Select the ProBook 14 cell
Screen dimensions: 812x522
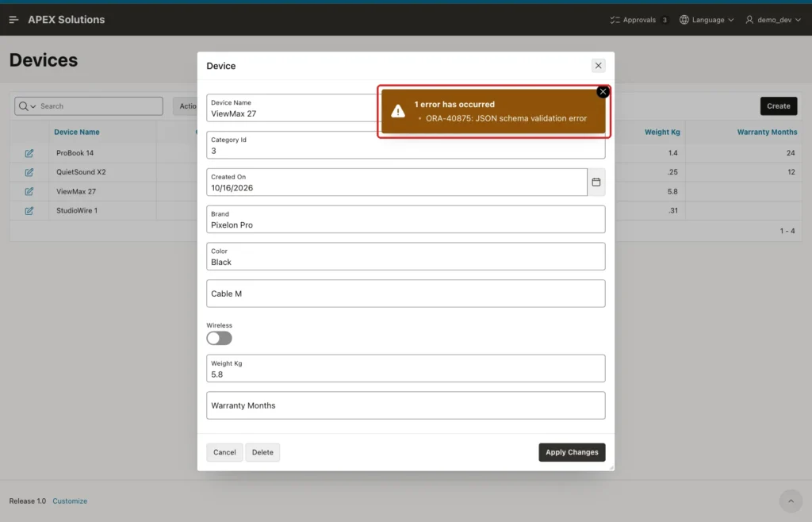(75, 153)
